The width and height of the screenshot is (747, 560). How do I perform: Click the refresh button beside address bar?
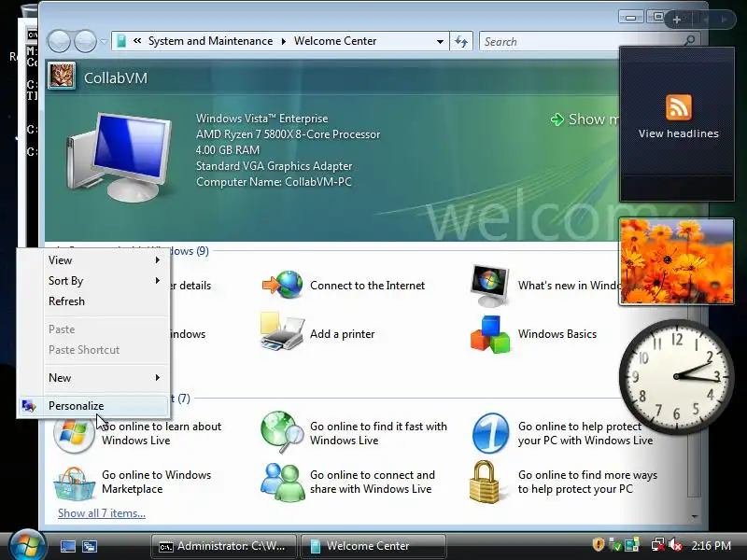pos(461,41)
